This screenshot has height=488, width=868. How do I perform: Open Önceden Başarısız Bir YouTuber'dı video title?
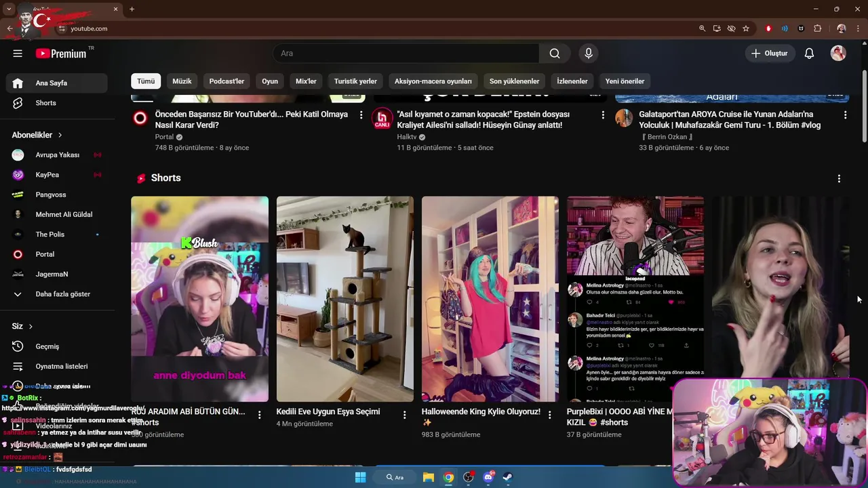(x=252, y=120)
